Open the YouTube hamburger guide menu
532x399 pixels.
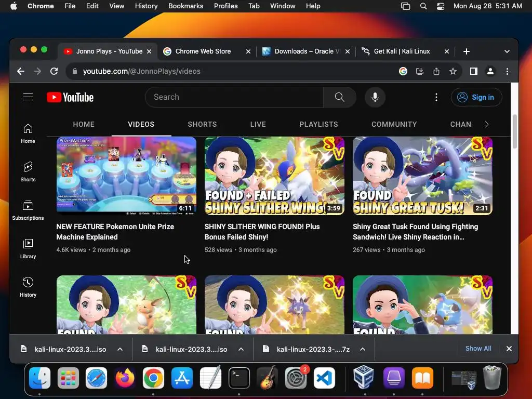(28, 97)
